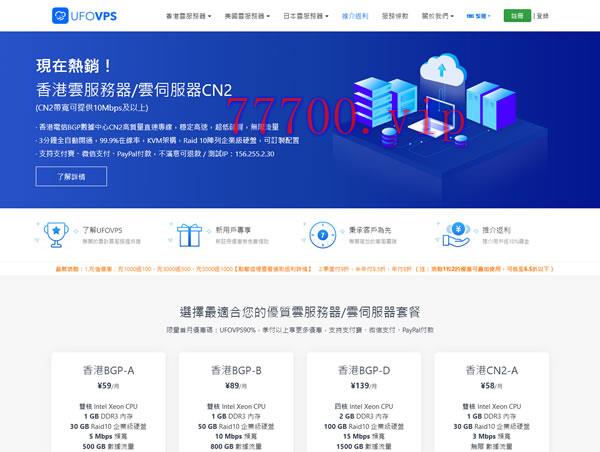This screenshot has width=600, height=452.
Task: Click the 1500 GB data traffic line
Action: click(364, 446)
